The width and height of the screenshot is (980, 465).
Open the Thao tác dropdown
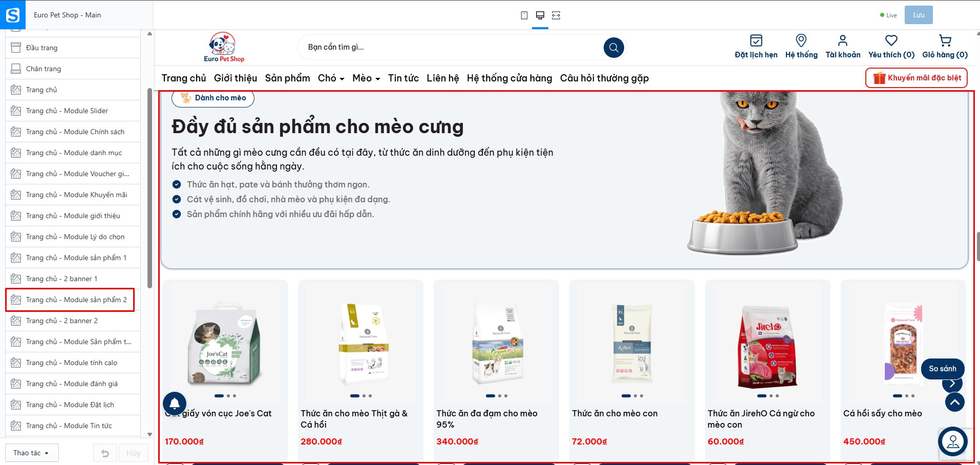pyautogui.click(x=32, y=453)
